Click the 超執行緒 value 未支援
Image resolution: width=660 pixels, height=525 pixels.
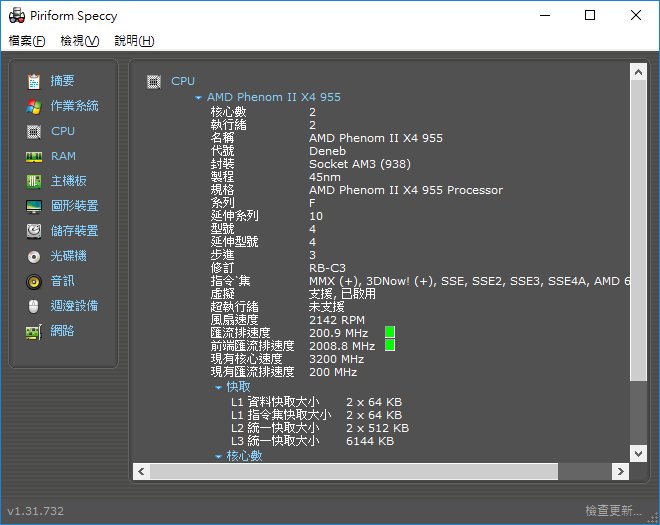click(327, 307)
